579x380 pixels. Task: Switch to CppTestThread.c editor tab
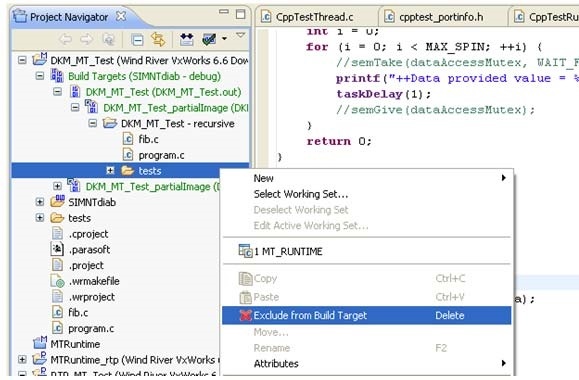pyautogui.click(x=315, y=17)
